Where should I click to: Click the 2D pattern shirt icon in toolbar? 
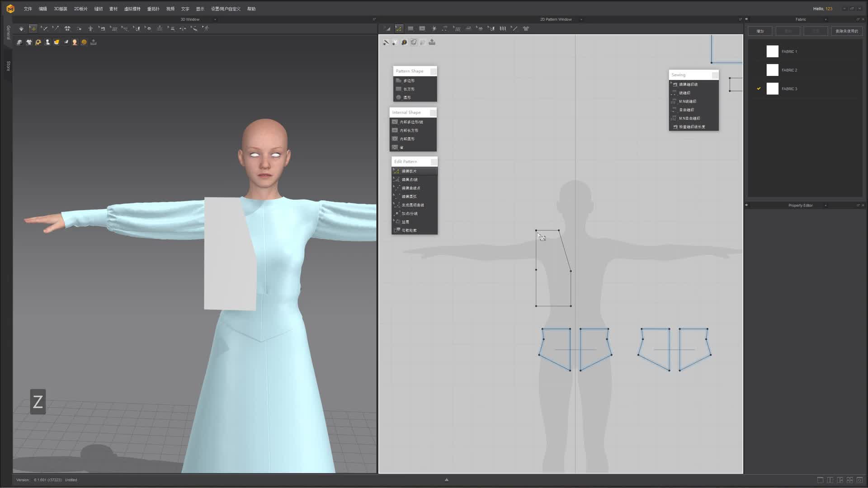(526, 28)
